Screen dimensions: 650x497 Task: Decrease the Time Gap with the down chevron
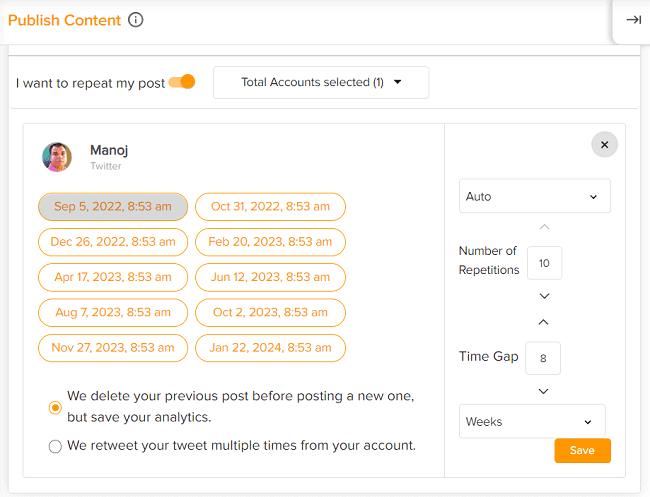[x=544, y=391]
